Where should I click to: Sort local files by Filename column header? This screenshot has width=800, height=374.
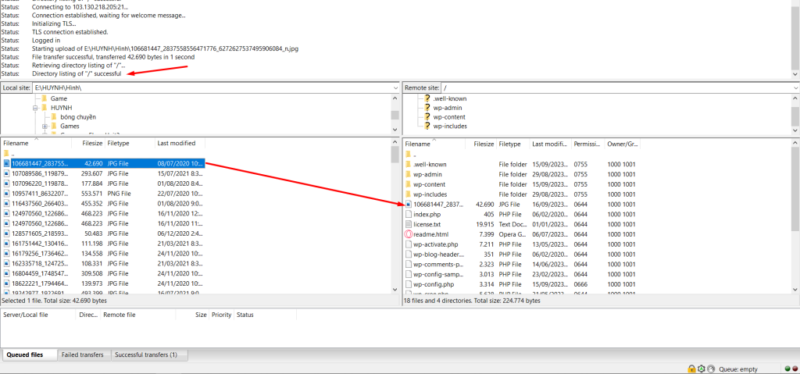pos(36,144)
